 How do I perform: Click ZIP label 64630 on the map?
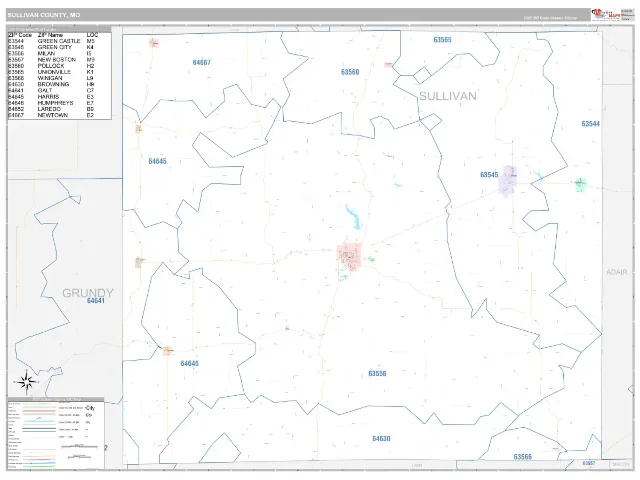(381, 438)
